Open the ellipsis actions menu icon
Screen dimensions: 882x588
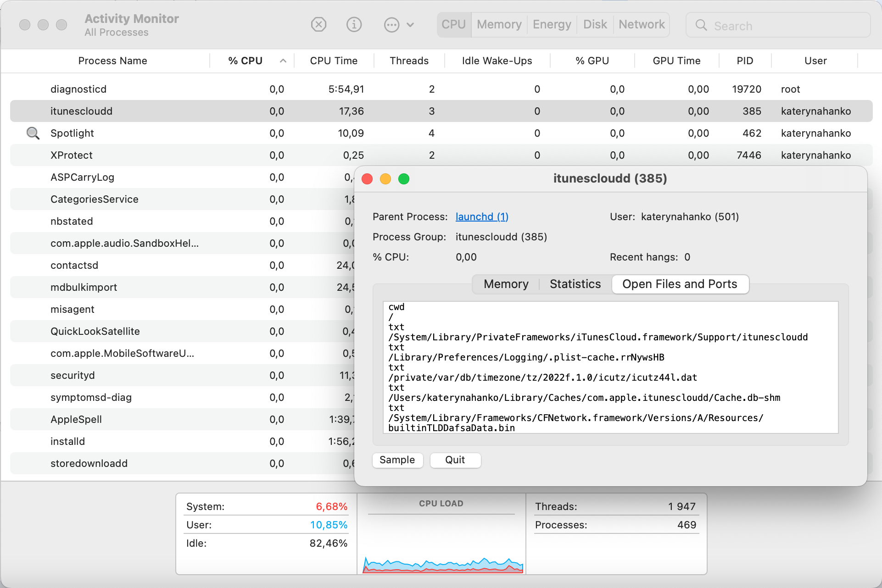(391, 25)
